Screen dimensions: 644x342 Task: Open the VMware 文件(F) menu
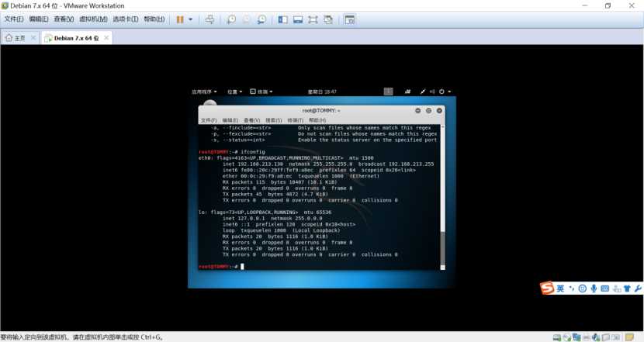[13, 19]
